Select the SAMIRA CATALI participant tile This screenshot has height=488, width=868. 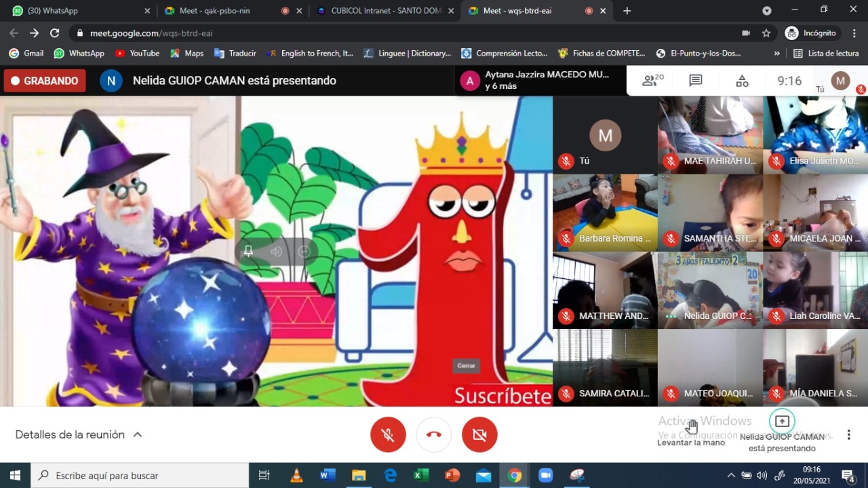605,368
